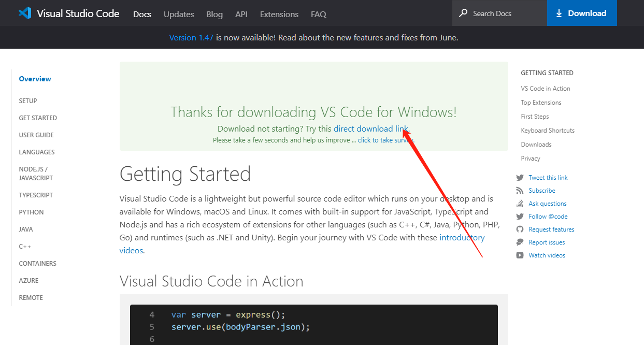Open the Version 1.47 announcement link
This screenshot has height=345, width=644.
191,37
